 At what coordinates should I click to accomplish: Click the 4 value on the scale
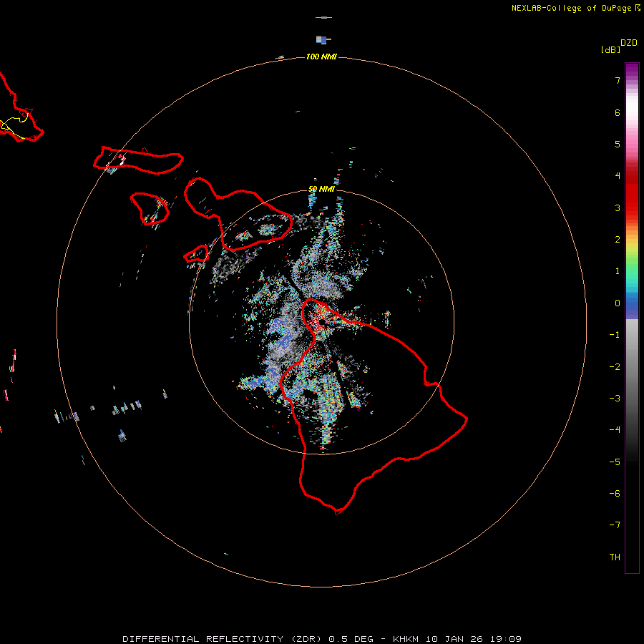click(x=618, y=176)
